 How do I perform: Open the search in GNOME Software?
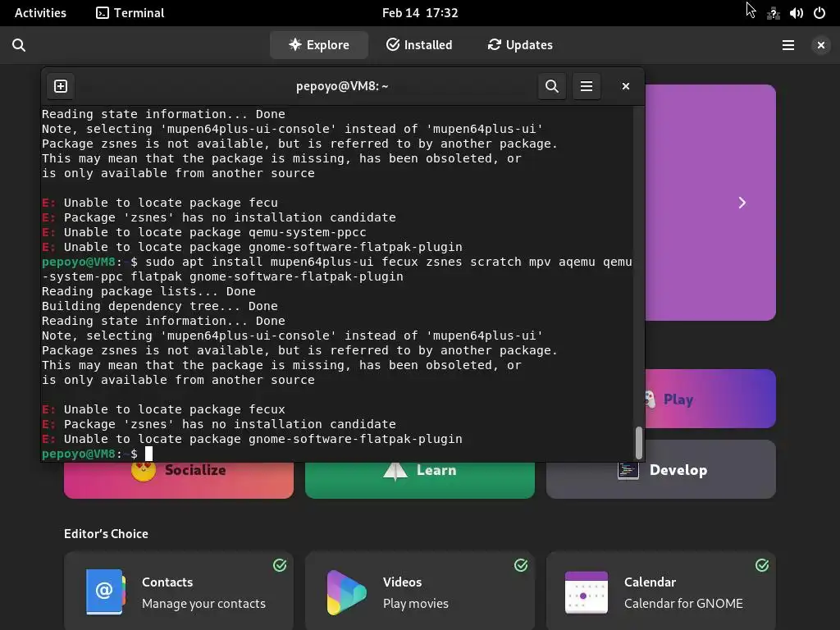click(19, 45)
